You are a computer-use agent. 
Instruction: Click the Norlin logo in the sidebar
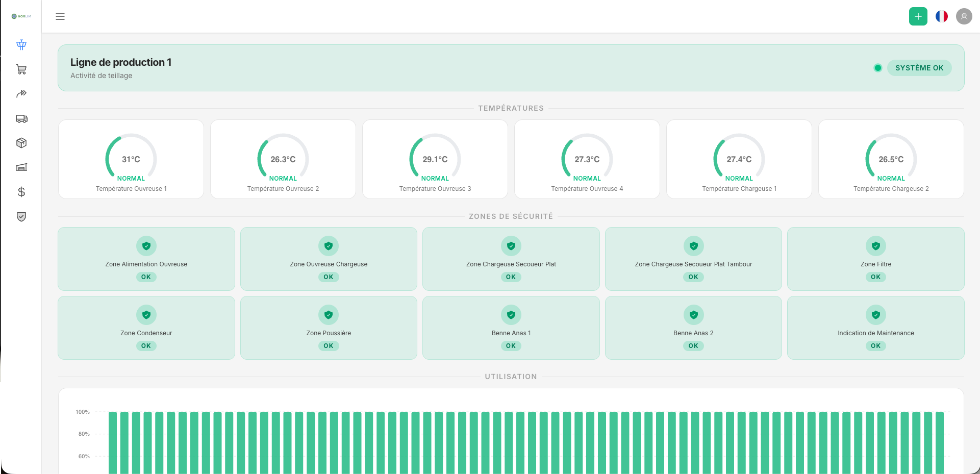[21, 16]
